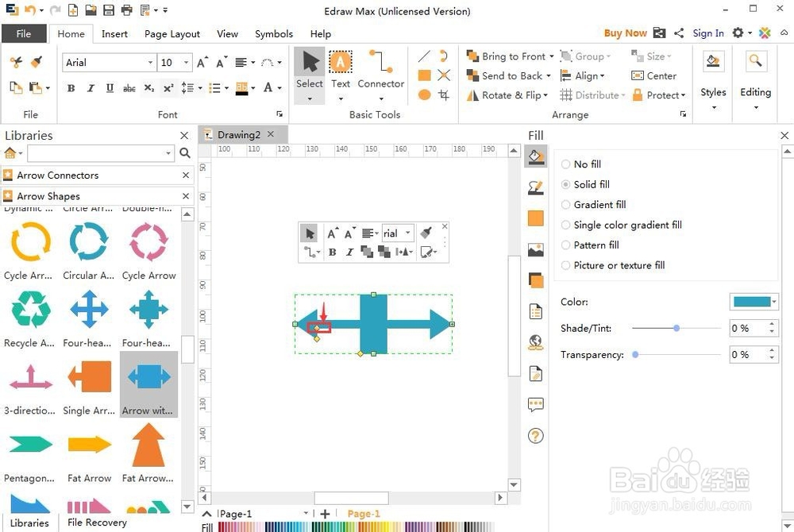Select the Pattern fill option
Viewport: 794px width, 532px height.
(x=590, y=245)
